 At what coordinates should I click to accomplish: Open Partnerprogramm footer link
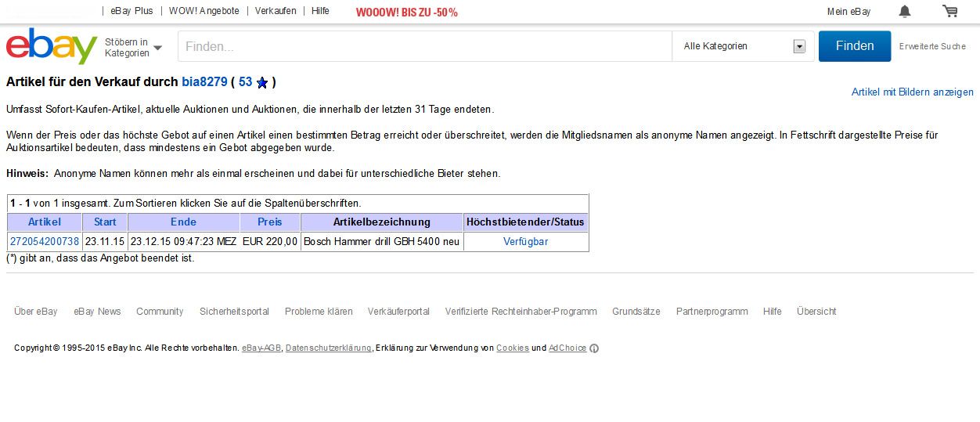pos(712,311)
